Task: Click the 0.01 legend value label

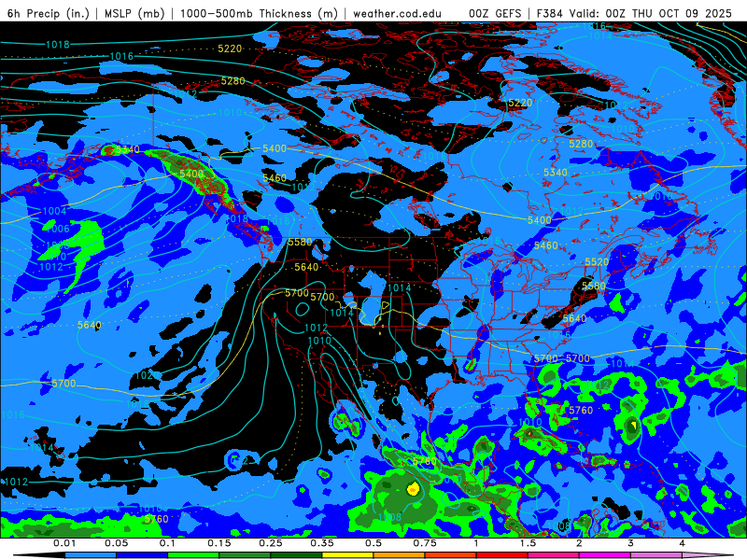Action: coord(64,543)
